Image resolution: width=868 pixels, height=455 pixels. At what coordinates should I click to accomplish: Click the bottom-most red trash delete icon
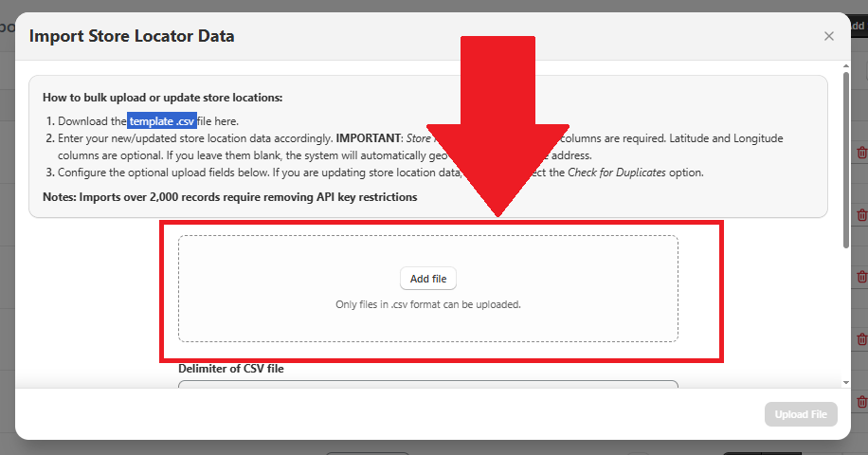861,401
